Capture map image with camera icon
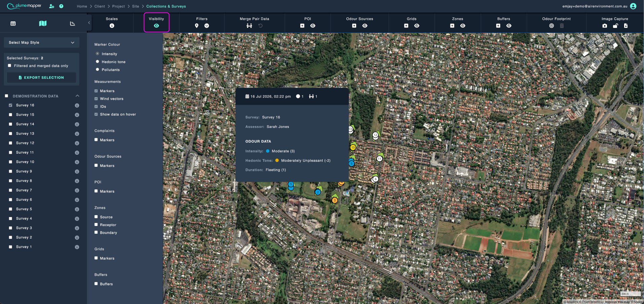Image resolution: width=644 pixels, height=304 pixels. click(605, 26)
